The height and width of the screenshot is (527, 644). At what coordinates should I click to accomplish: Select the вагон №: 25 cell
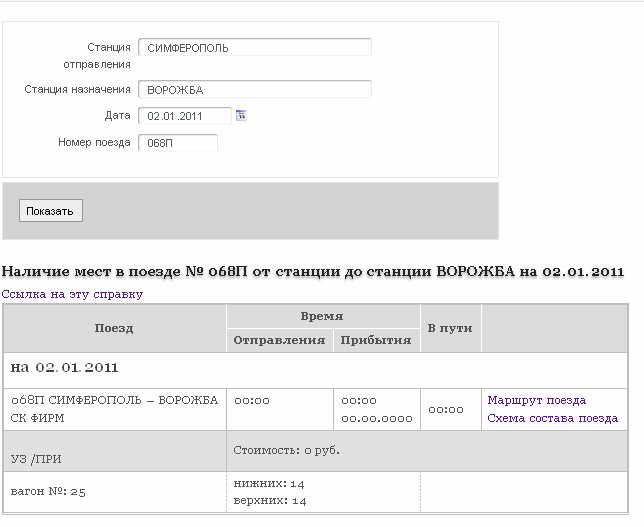point(48,492)
